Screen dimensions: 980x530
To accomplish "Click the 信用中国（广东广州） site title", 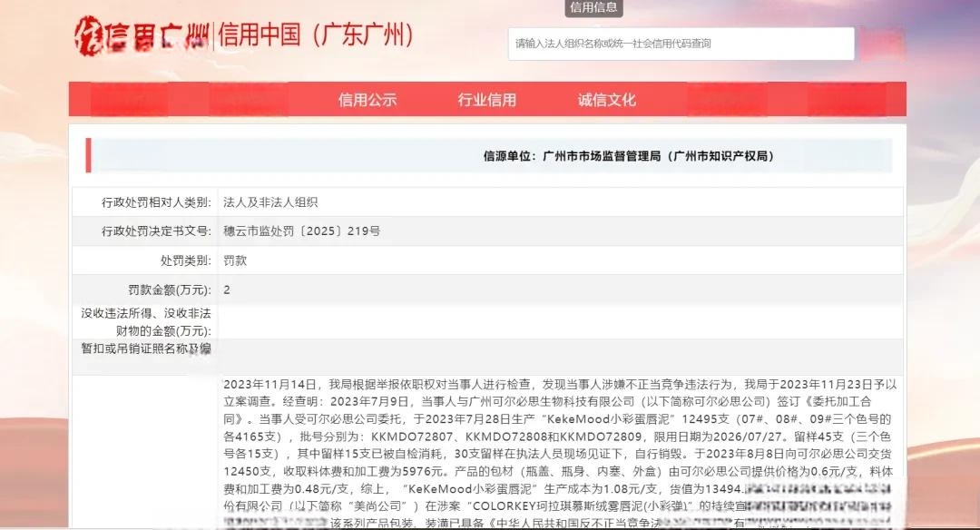I will [317, 34].
